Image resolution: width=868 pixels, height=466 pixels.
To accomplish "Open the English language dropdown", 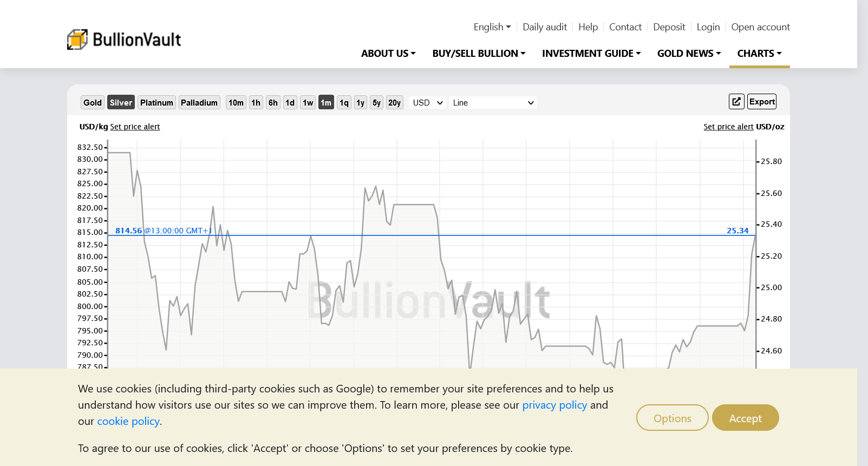I will pyautogui.click(x=492, y=27).
